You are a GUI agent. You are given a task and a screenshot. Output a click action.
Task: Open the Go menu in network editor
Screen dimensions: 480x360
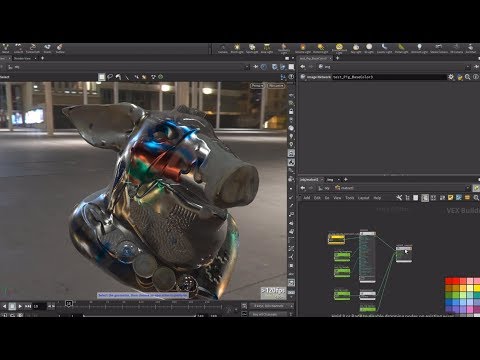327,198
